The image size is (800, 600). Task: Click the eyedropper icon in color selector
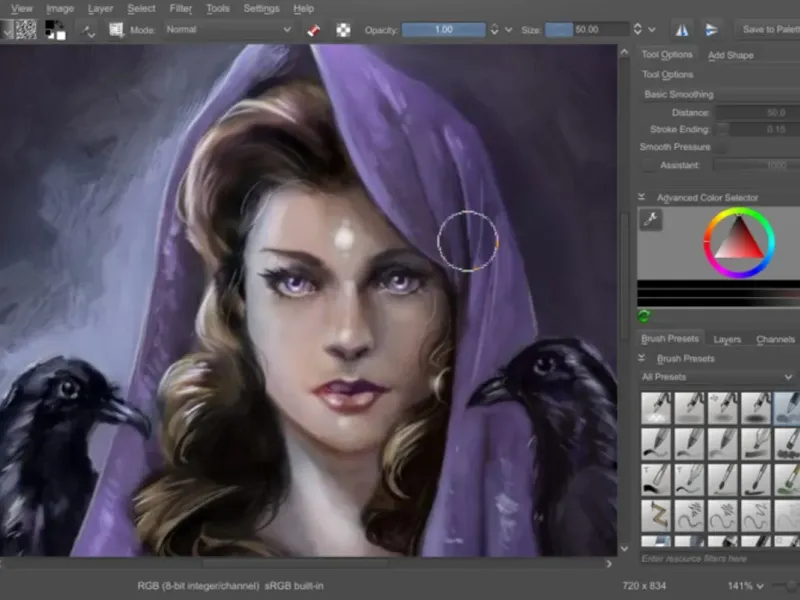point(651,220)
